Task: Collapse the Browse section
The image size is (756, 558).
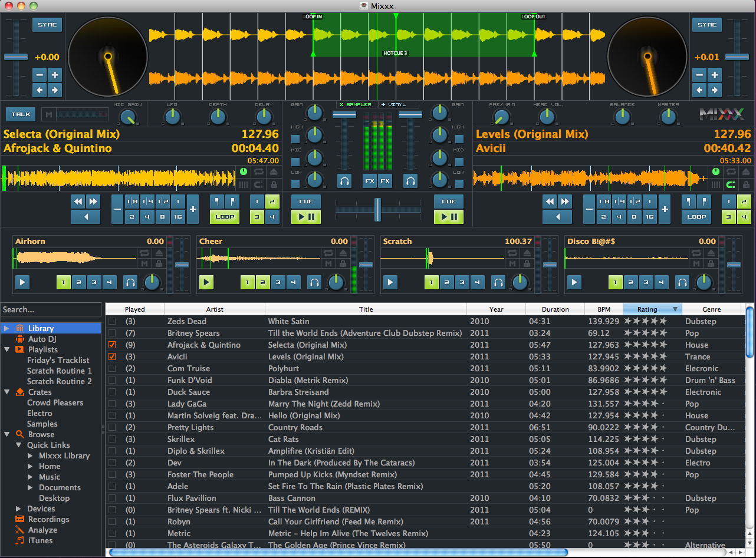Action: [6, 434]
